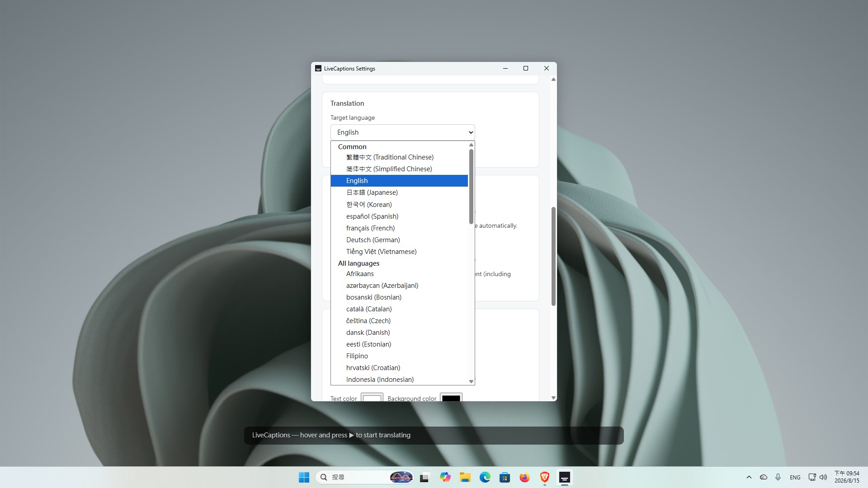Open the volume tray icon
The height and width of the screenshot is (488, 868).
pyautogui.click(x=823, y=477)
